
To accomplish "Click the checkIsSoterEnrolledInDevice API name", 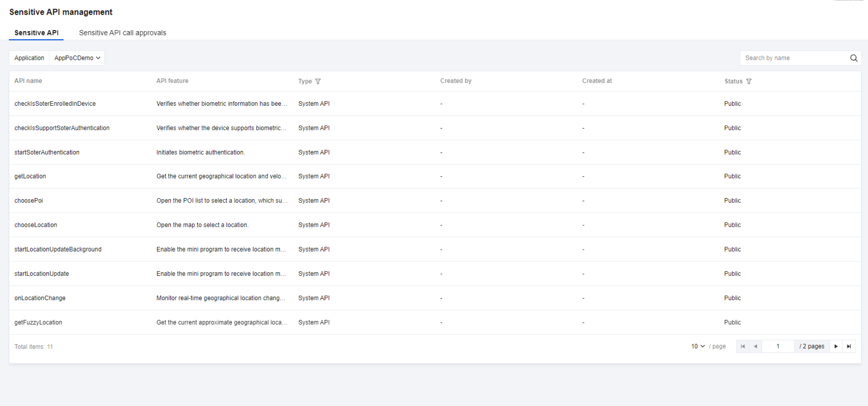I will coord(55,103).
